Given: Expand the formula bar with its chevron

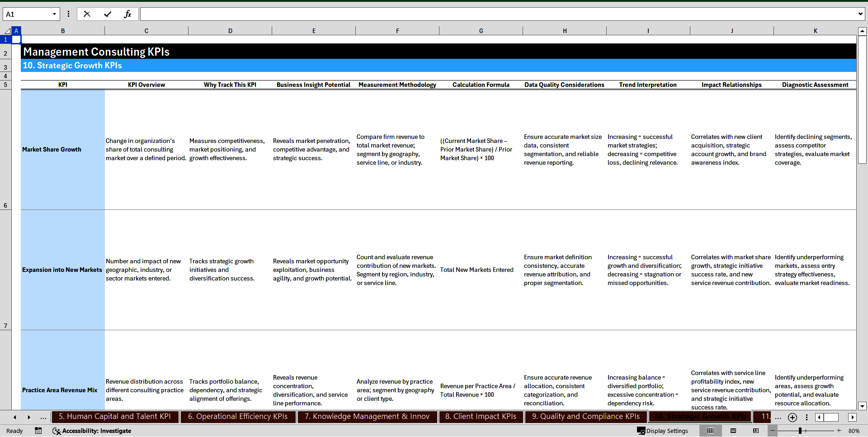Looking at the screenshot, I should tap(861, 14).
